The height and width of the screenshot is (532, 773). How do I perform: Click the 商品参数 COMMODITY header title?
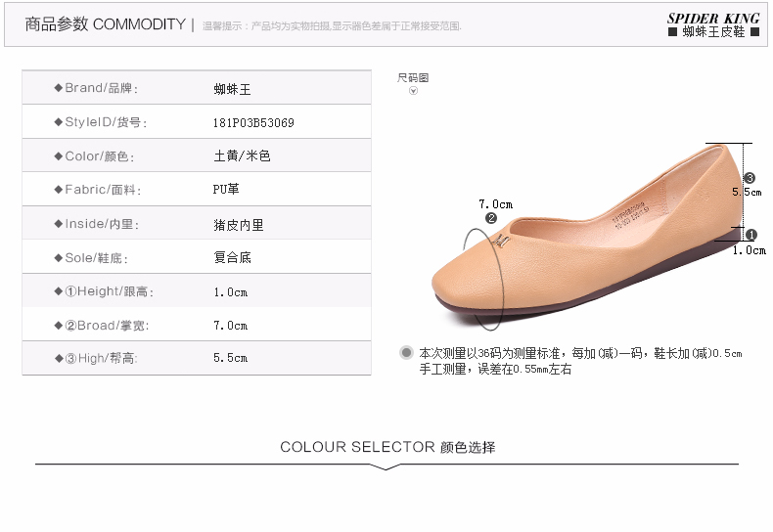click(105, 24)
